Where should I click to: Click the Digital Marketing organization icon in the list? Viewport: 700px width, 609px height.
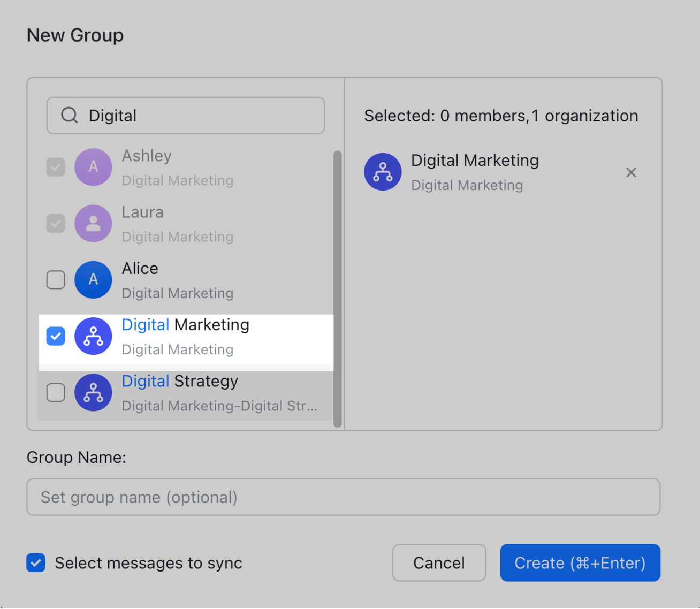93,336
